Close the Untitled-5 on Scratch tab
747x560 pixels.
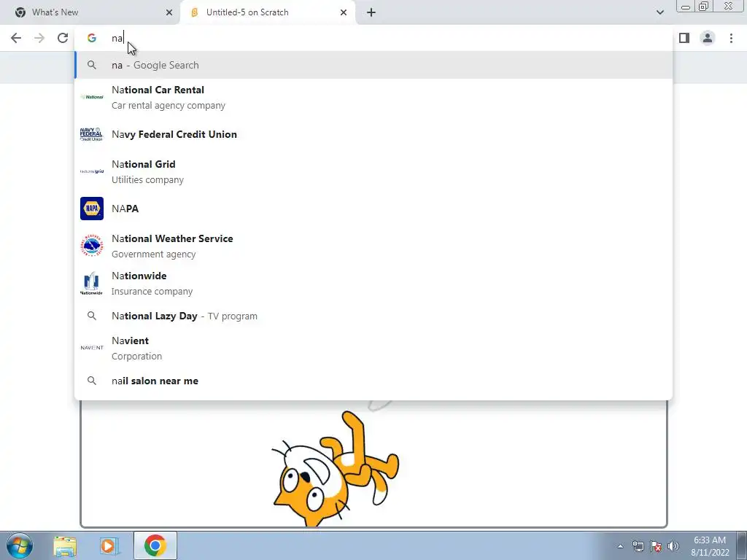click(344, 12)
